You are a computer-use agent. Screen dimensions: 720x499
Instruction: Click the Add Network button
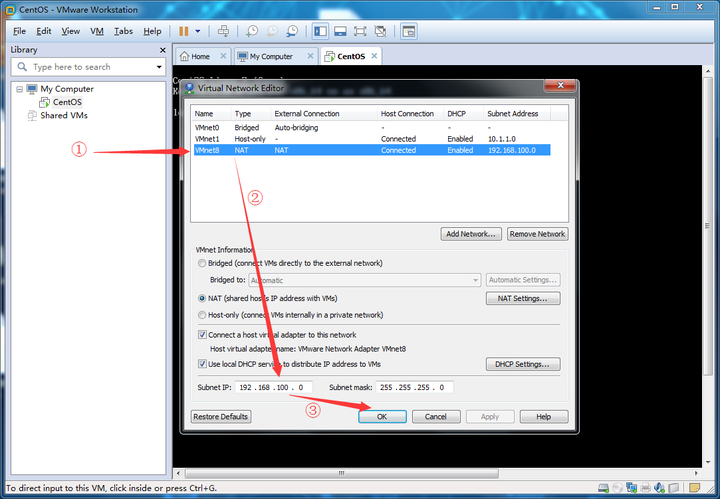pyautogui.click(x=471, y=234)
